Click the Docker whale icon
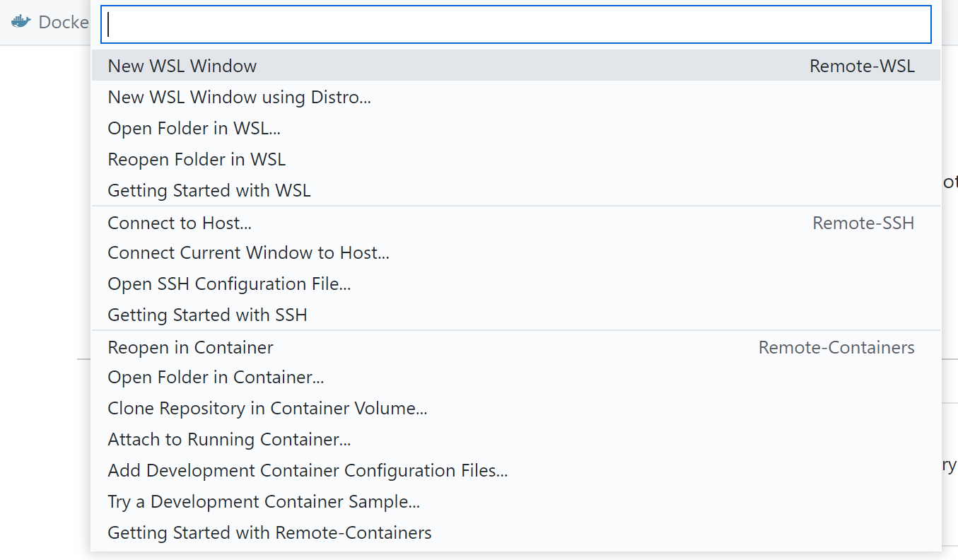Viewport: 958px width, 560px height. click(21, 22)
